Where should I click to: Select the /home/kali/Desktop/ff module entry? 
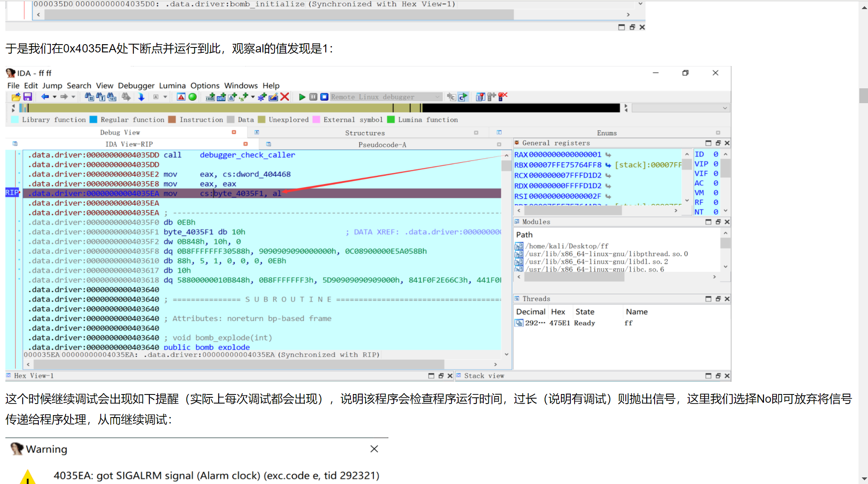click(567, 246)
